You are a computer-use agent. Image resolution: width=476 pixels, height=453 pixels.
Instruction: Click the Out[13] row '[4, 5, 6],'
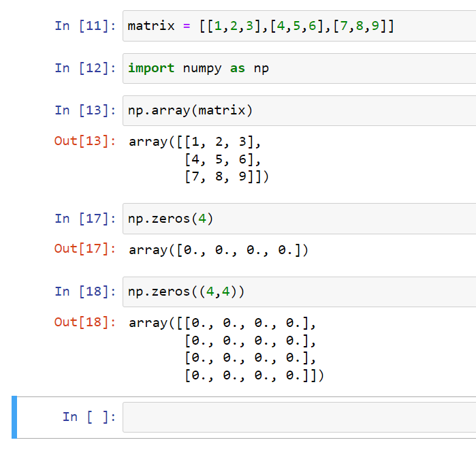tap(223, 159)
